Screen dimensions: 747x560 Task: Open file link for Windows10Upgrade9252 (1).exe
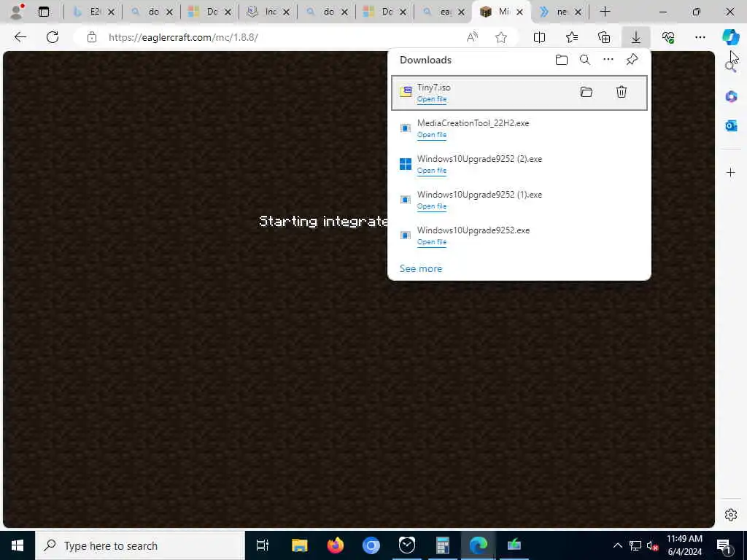click(x=432, y=206)
